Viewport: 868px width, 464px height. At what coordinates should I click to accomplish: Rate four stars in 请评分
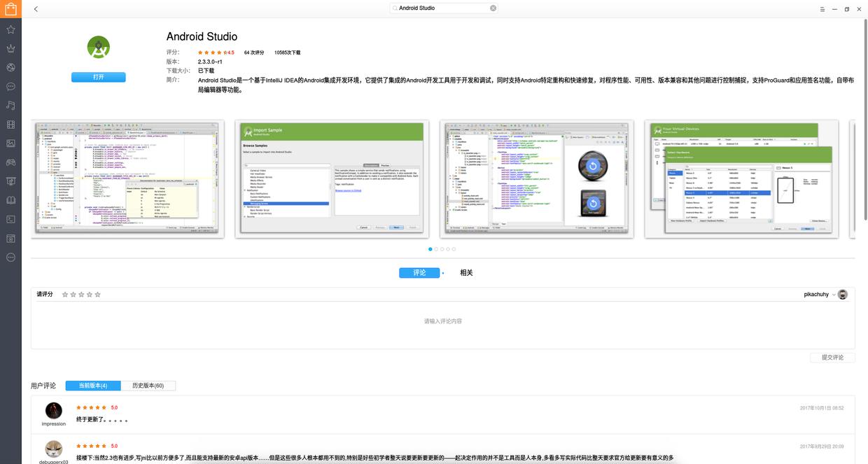coord(89,295)
